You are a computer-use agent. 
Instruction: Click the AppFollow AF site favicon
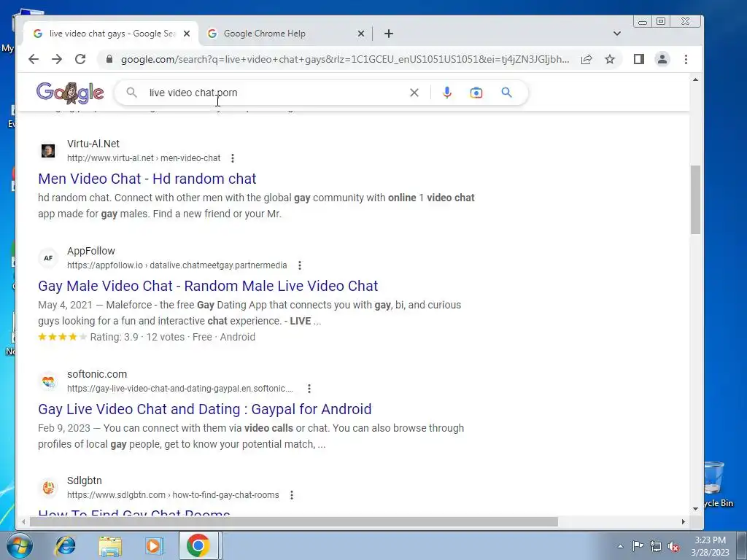click(x=48, y=258)
